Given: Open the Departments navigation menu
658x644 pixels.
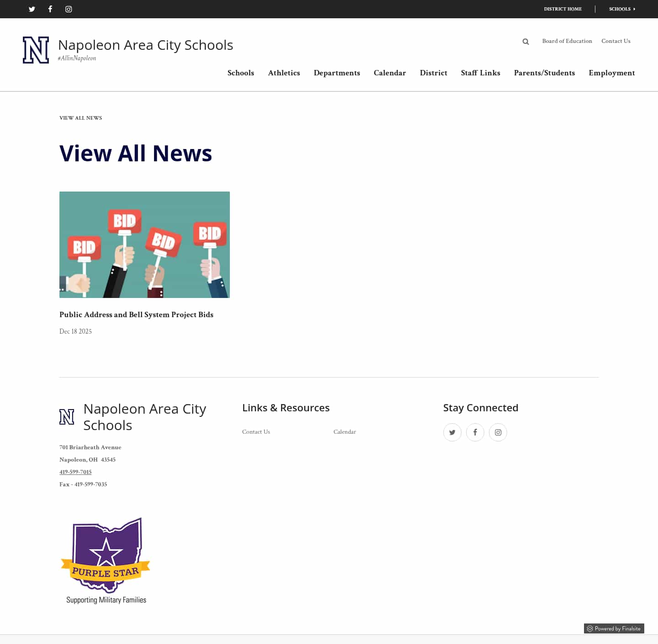Looking at the screenshot, I should [x=337, y=73].
